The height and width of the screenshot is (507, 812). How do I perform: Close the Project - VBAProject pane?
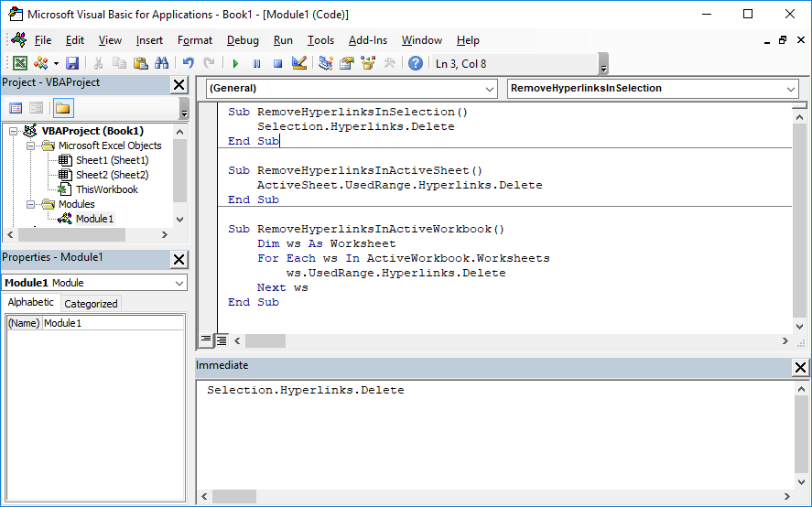pos(179,85)
